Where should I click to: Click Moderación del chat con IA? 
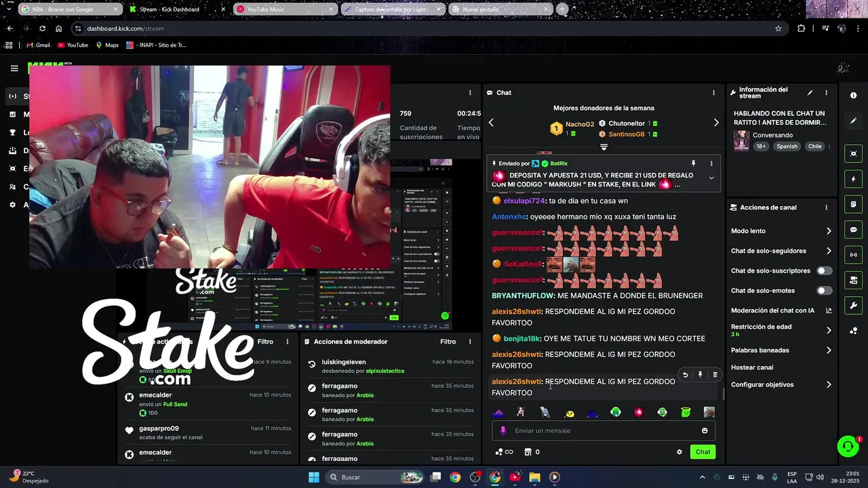click(x=772, y=310)
